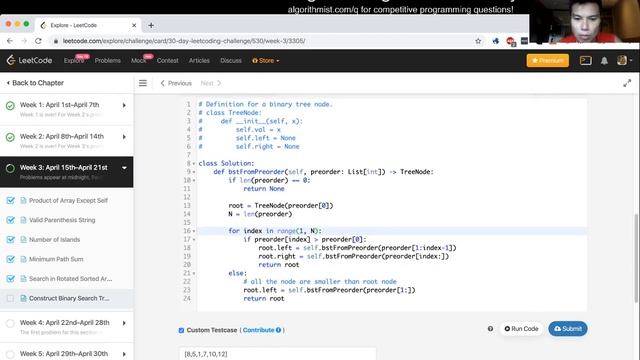
Task: Bookmark this page with the star
Action: coord(478,41)
